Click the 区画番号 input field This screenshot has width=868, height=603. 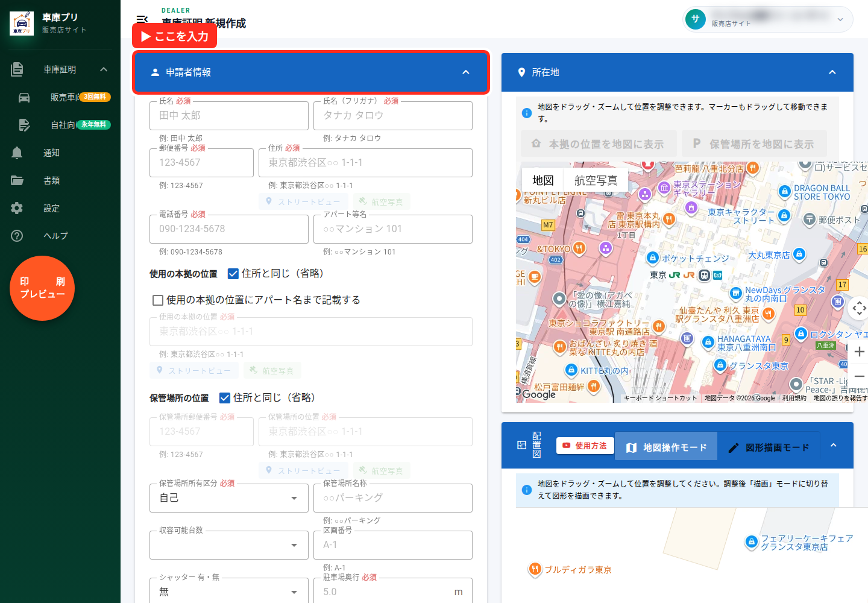coord(393,545)
